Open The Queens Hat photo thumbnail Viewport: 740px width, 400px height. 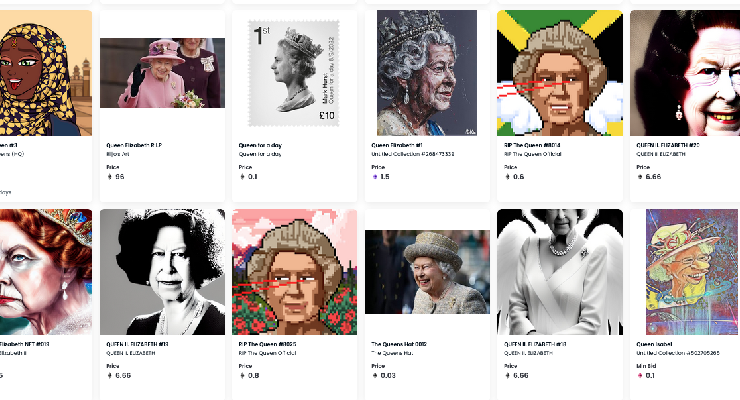click(x=427, y=271)
